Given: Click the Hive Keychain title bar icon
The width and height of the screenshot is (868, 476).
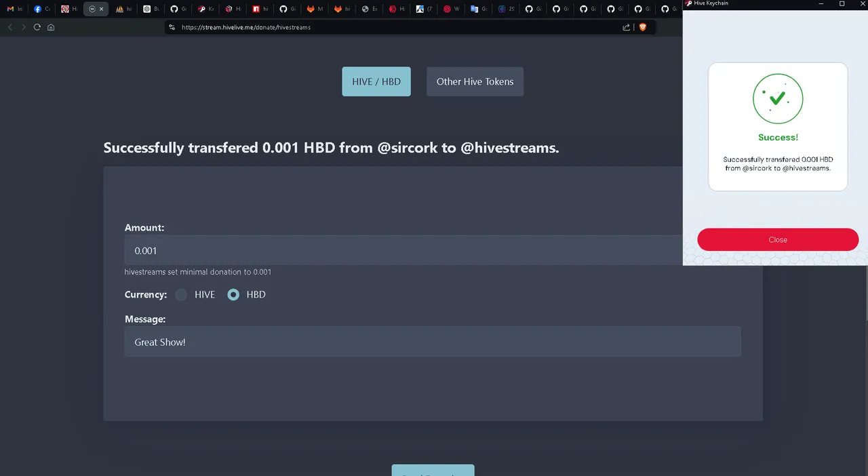Looking at the screenshot, I should tap(689, 3).
